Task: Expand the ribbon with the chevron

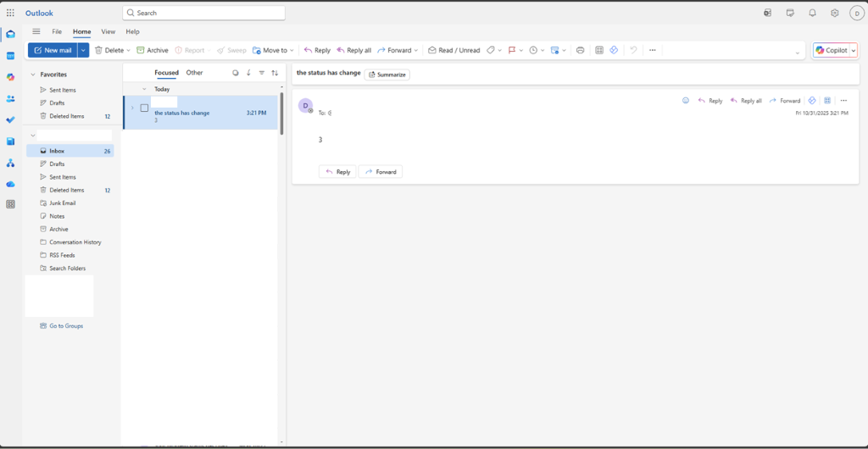Action: pos(797,53)
